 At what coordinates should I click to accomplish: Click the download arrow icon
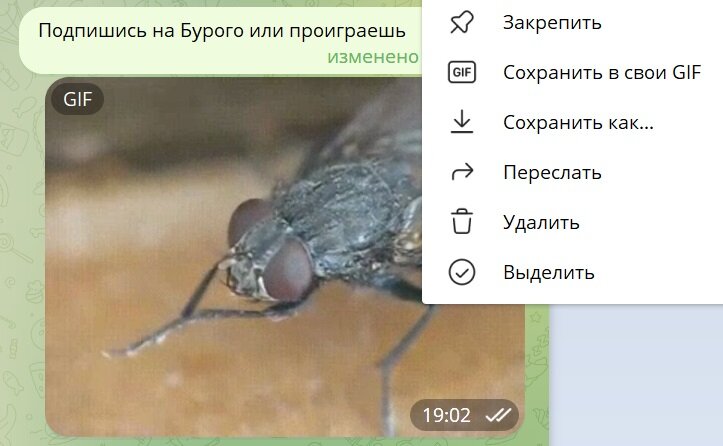click(462, 122)
